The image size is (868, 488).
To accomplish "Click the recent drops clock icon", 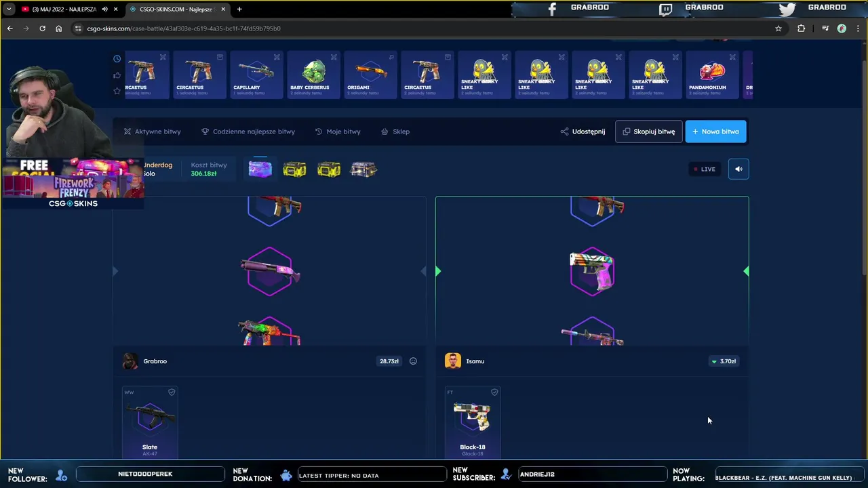I will (117, 59).
